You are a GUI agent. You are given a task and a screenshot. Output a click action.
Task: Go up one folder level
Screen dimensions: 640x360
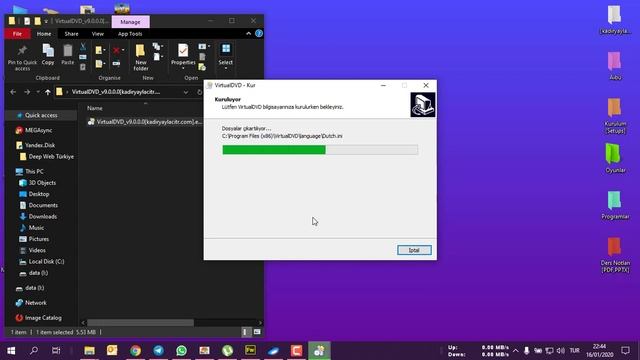tap(48, 92)
